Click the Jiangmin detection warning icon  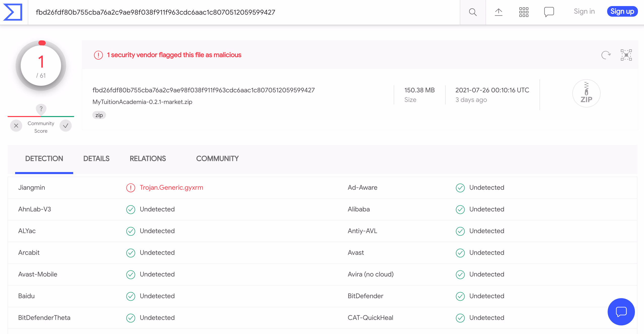(130, 187)
